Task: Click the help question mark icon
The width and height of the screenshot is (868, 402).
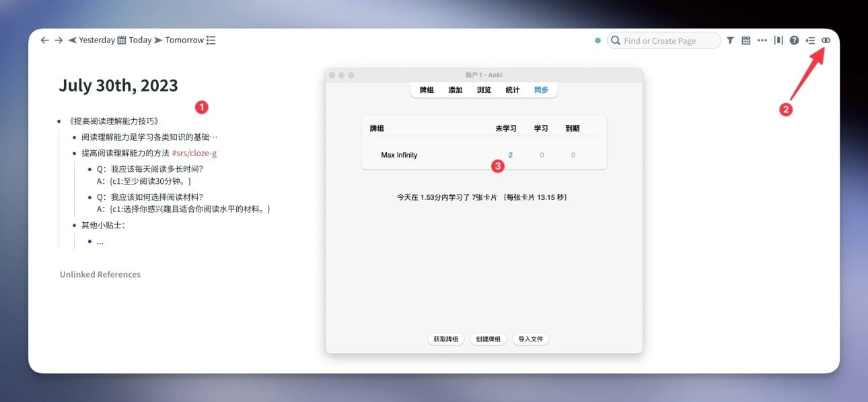Action: 794,40
